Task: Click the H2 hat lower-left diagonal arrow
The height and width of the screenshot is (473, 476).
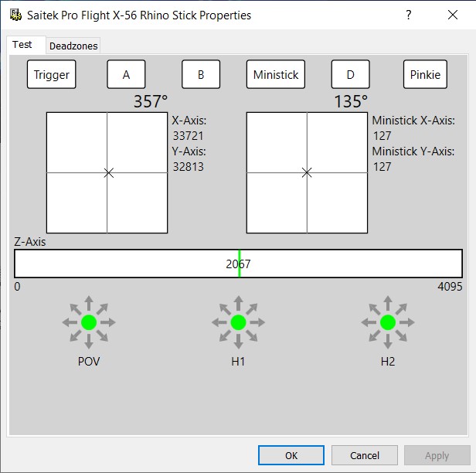Action: (x=374, y=335)
